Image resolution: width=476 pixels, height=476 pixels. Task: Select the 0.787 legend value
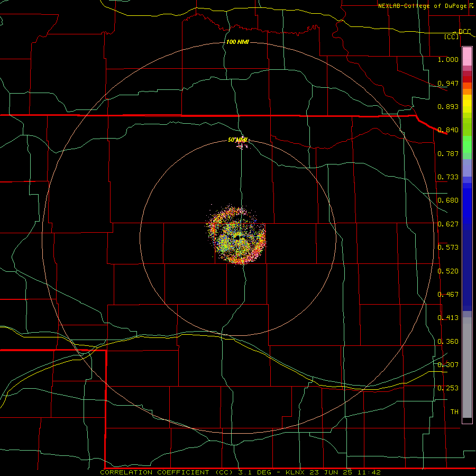448,153
